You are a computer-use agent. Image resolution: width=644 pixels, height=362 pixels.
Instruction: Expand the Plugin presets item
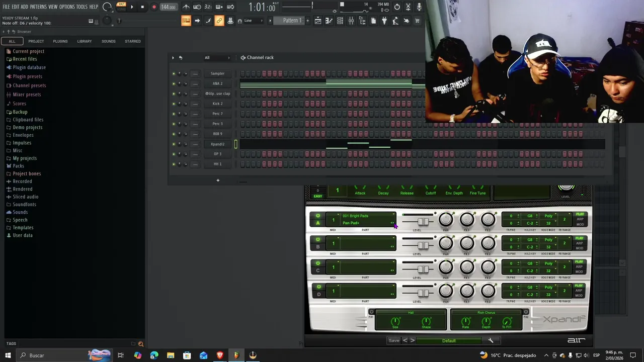coord(27,76)
